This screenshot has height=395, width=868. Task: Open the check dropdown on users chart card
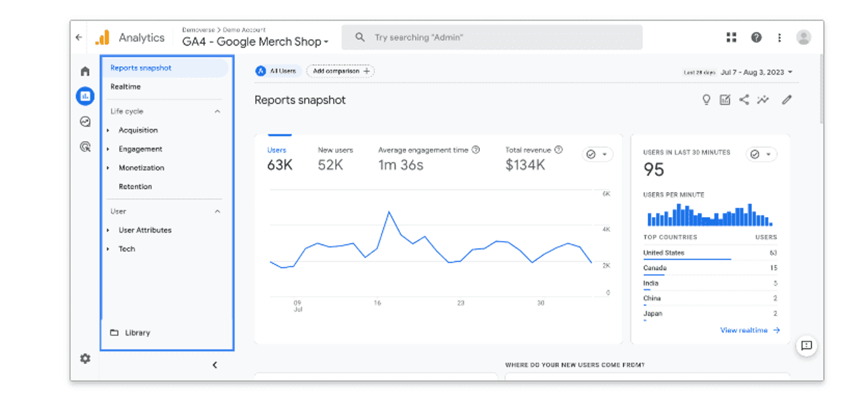[x=598, y=154]
